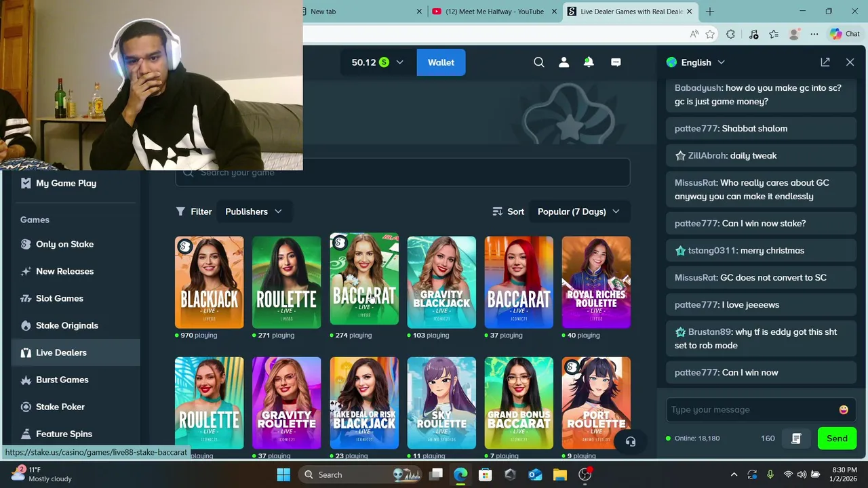
Task: Open the Gravity Roulette thumbnail
Action: coord(286,403)
